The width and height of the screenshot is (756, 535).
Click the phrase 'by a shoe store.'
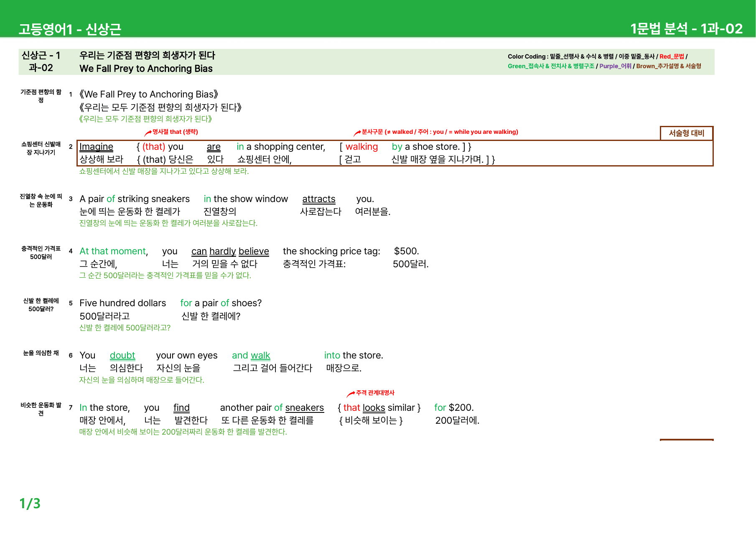pyautogui.click(x=425, y=147)
